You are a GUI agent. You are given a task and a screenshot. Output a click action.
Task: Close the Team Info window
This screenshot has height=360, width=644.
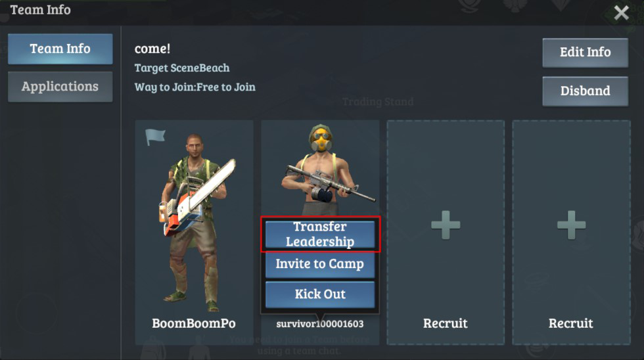(621, 12)
